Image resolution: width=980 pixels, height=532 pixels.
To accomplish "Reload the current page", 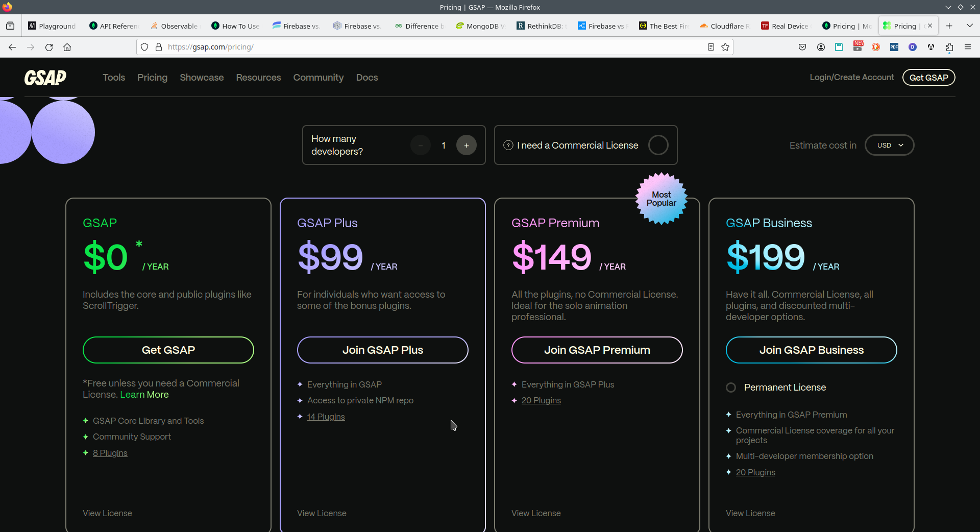I will click(x=49, y=47).
